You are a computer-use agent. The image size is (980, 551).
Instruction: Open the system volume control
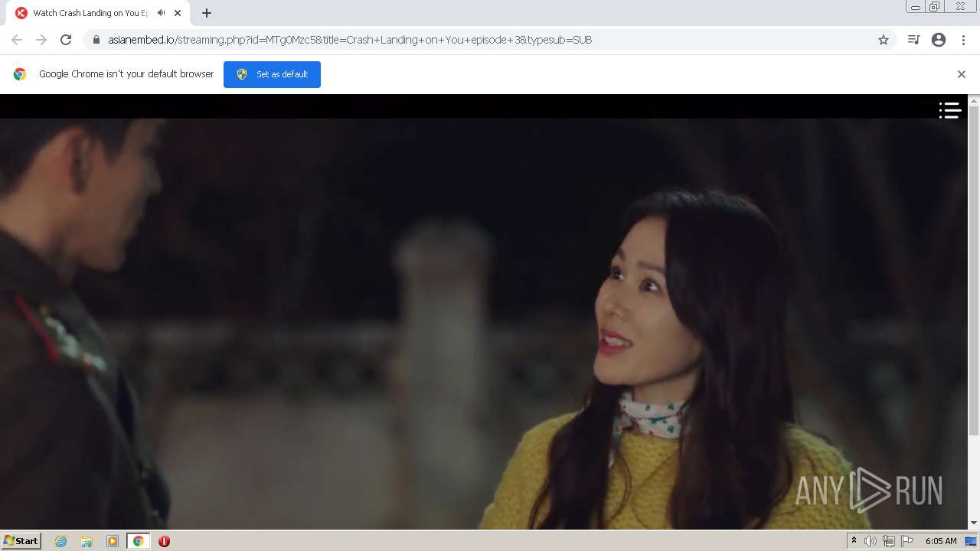(871, 541)
